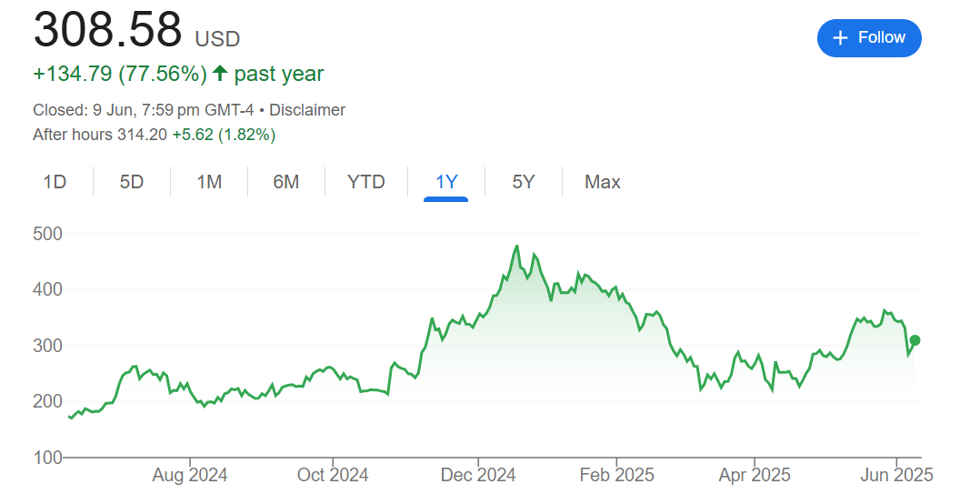This screenshot has width=980, height=494.
Task: Click the Oct 2024 axis label
Action: 333,475
